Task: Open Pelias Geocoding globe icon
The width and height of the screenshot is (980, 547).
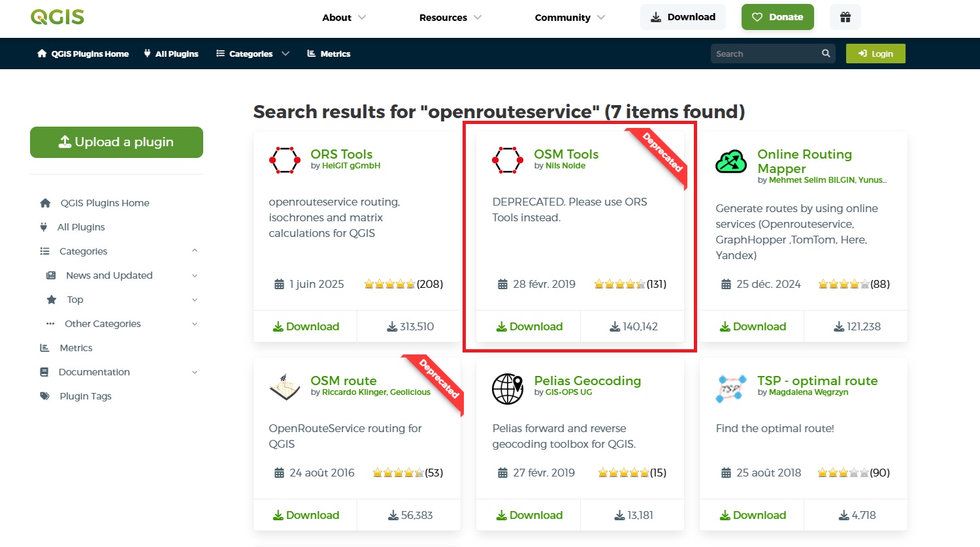Action: tap(508, 388)
